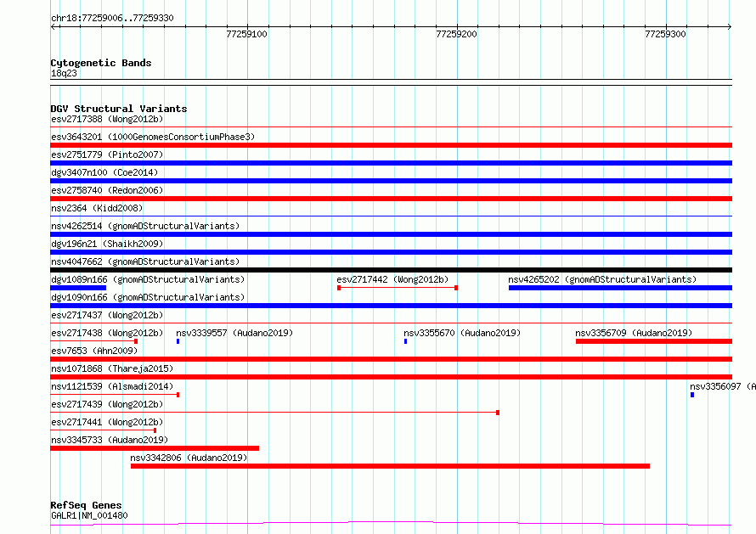
Task: Select the black nsv4047662 variant bar
Action: click(391, 270)
